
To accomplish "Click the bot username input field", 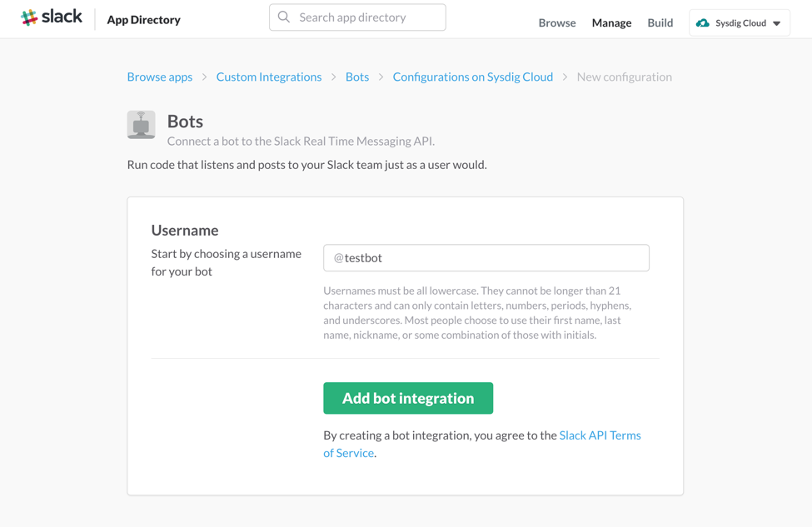I will (486, 258).
